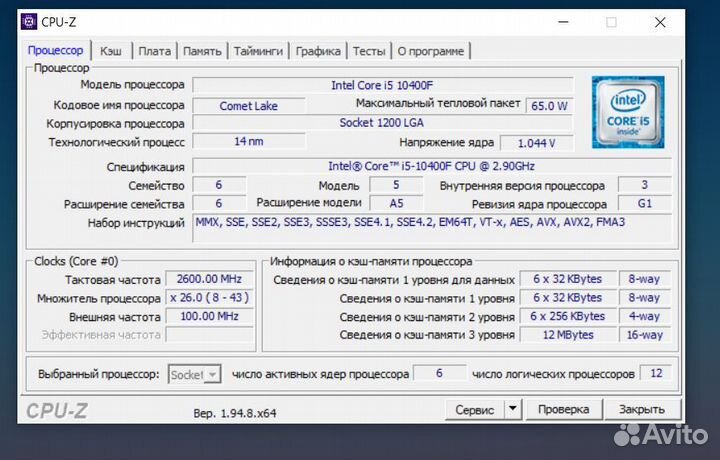This screenshot has height=460, width=720.
Task: Click the CPU-Z title bar app icon
Action: coord(28,22)
